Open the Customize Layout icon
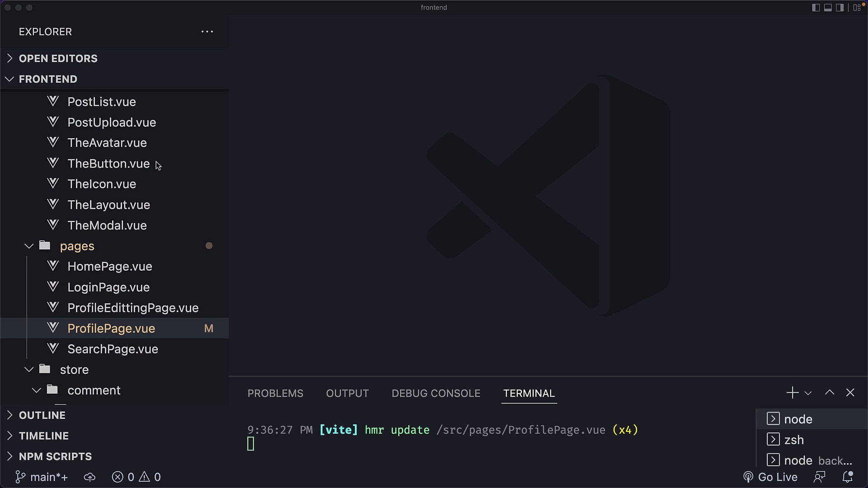Image resolution: width=868 pixels, height=488 pixels. click(x=857, y=8)
